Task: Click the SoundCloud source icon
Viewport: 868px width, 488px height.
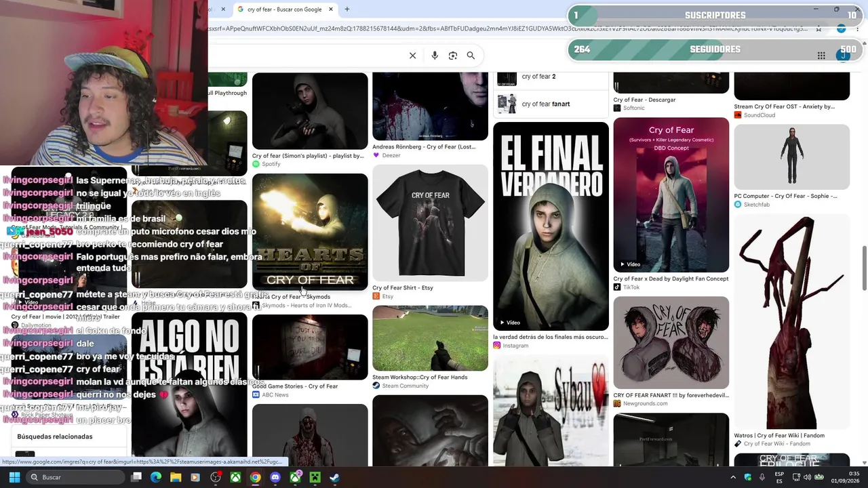Action: [x=738, y=115]
